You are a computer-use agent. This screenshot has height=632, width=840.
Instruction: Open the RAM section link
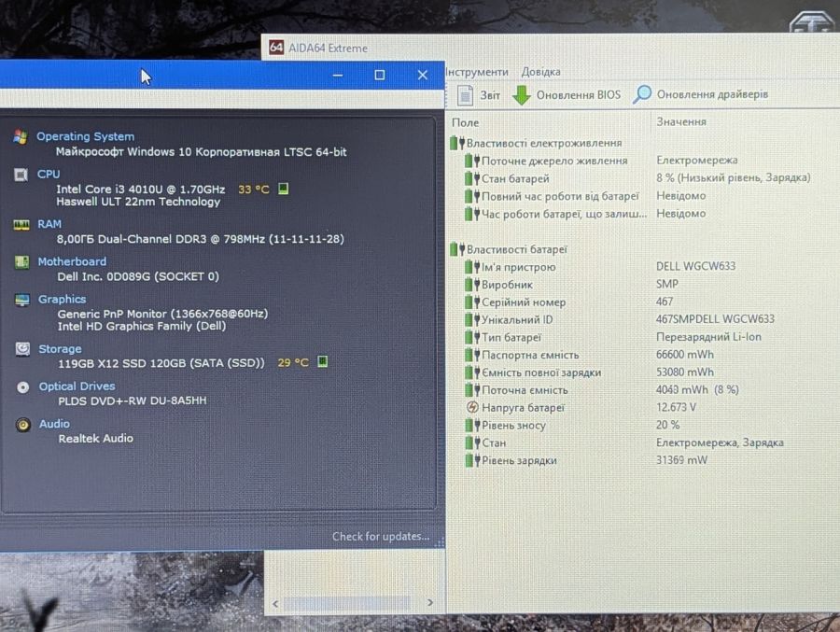(x=49, y=224)
